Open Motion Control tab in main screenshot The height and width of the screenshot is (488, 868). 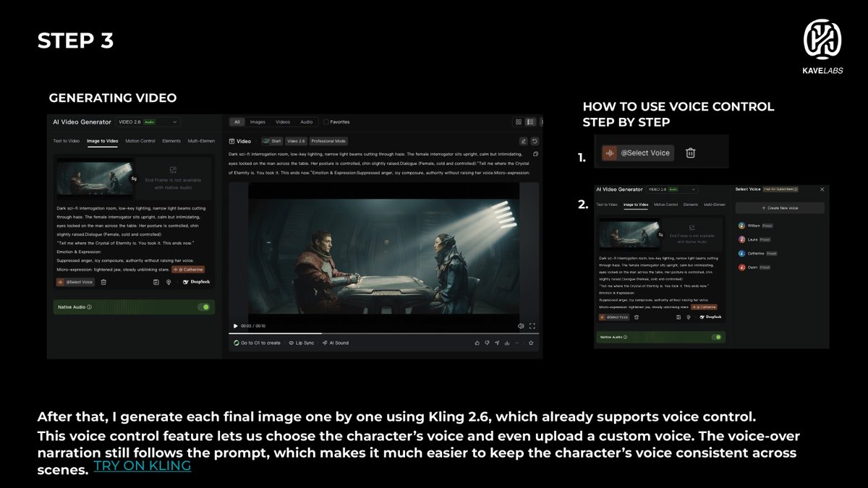click(x=140, y=141)
